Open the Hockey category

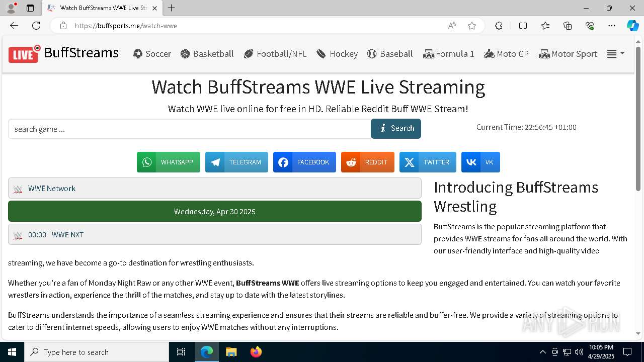click(x=337, y=54)
